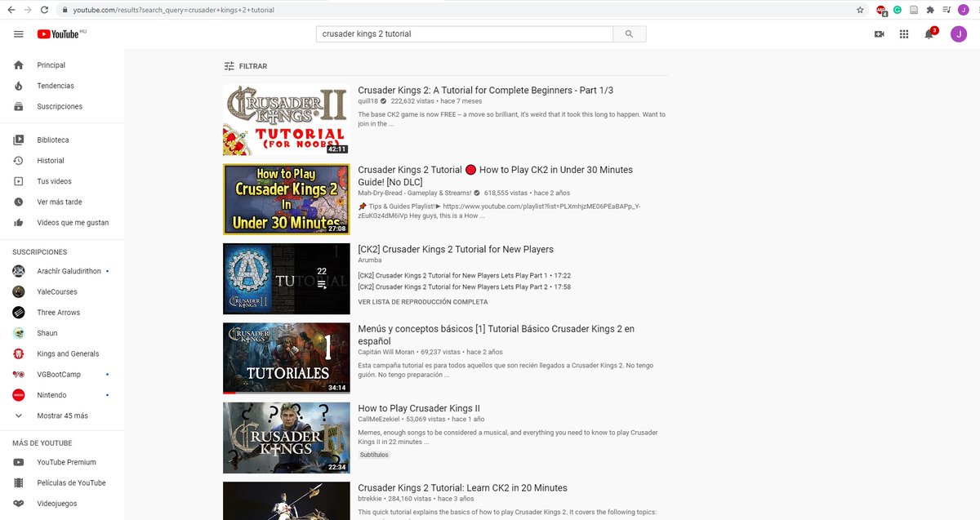The height and width of the screenshot is (520, 980).
Task: Open the Arumba channel name
Action: (x=370, y=260)
